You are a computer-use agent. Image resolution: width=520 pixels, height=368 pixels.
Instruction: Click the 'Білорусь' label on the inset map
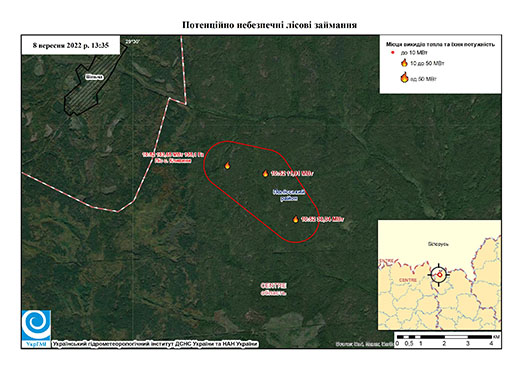pyautogui.click(x=438, y=244)
